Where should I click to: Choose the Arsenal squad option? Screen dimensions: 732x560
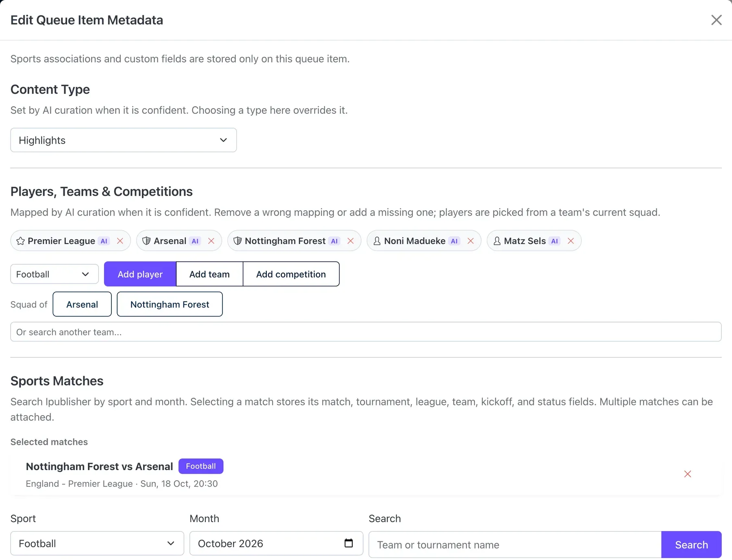tap(82, 304)
